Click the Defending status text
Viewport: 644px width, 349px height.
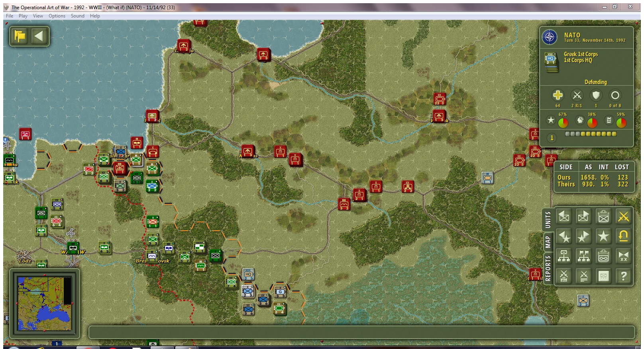tap(595, 82)
